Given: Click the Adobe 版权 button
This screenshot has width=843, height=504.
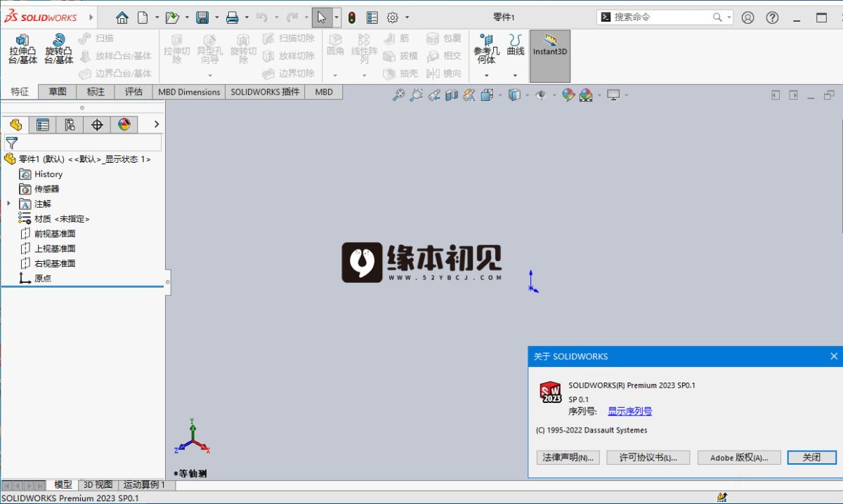Looking at the screenshot, I should pos(738,457).
